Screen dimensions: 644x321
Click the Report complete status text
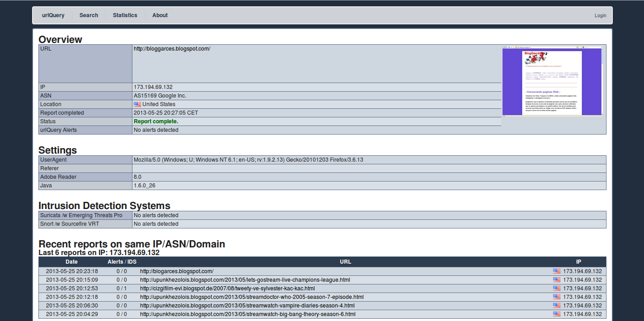155,121
